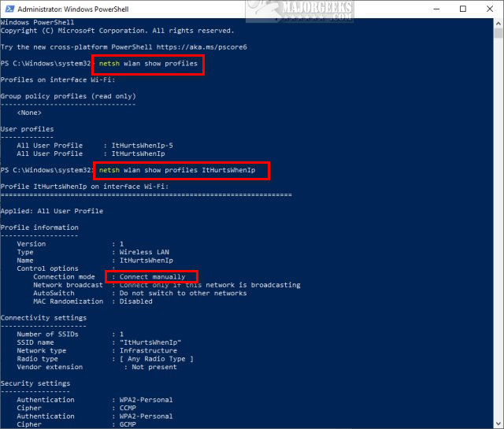Click the scrollbar up arrow

click(498, 23)
